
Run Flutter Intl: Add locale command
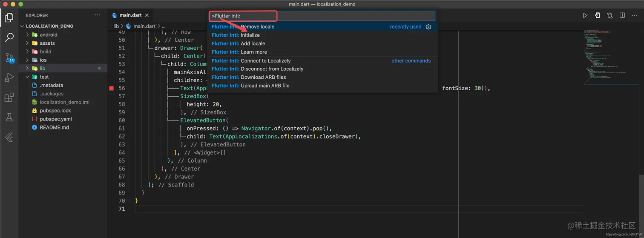pos(322,43)
